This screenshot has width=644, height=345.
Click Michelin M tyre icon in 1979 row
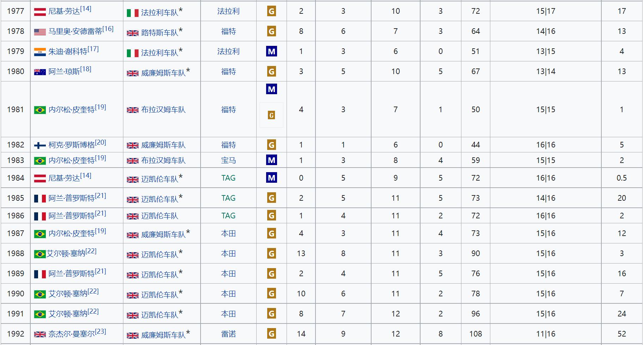[x=271, y=52]
